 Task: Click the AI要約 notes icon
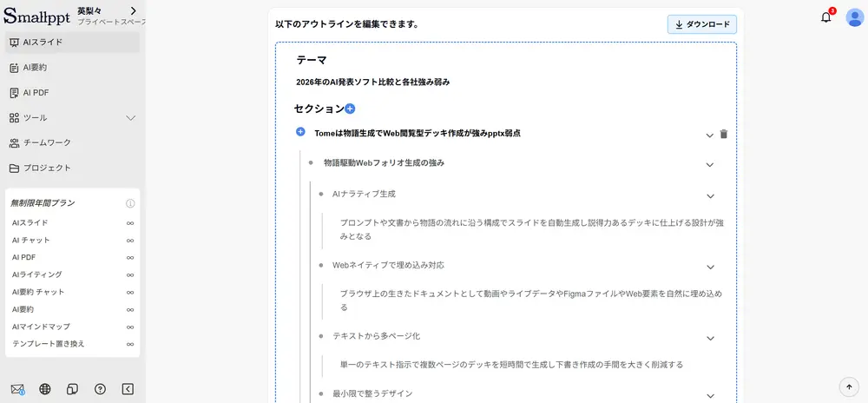tap(15, 68)
